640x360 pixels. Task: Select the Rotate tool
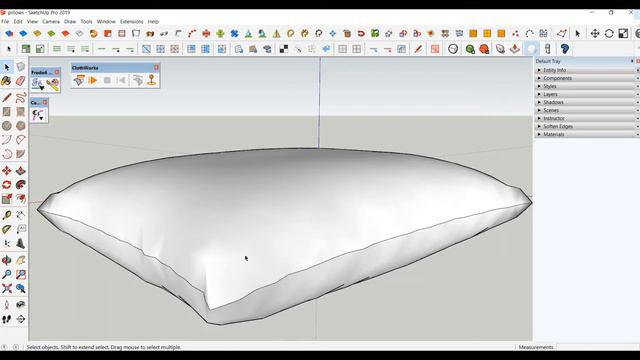(x=7, y=185)
